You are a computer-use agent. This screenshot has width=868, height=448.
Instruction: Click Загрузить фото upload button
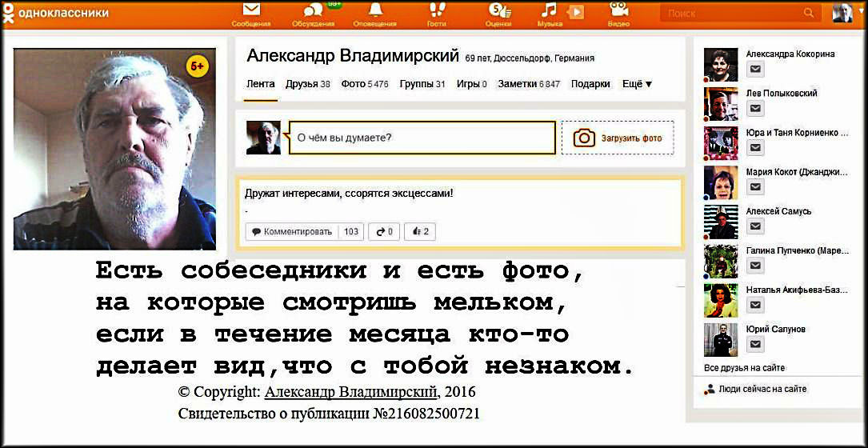(618, 138)
